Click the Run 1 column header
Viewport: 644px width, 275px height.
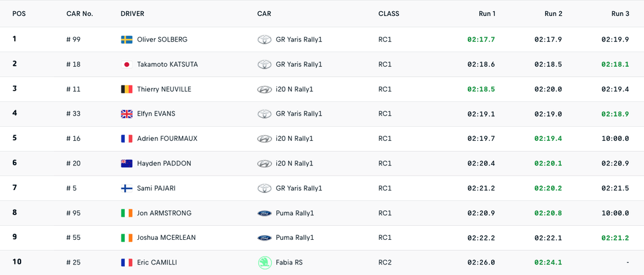click(487, 13)
